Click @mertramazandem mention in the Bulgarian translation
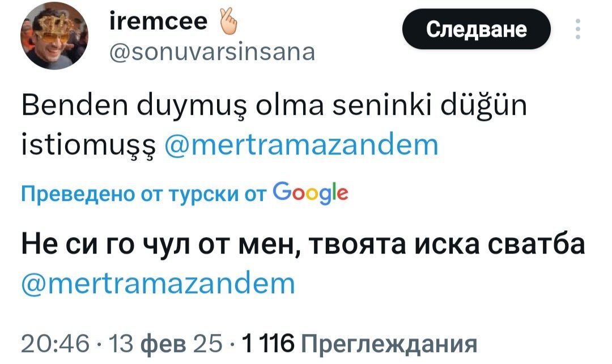612x364 pixels. [158, 282]
